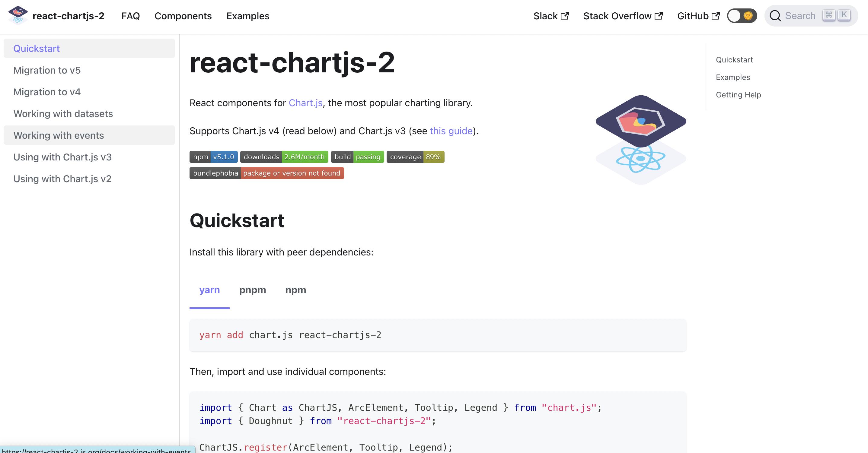Open Working with datasets page
Screen dimensions: 868x453
pyautogui.click(x=89, y=113)
